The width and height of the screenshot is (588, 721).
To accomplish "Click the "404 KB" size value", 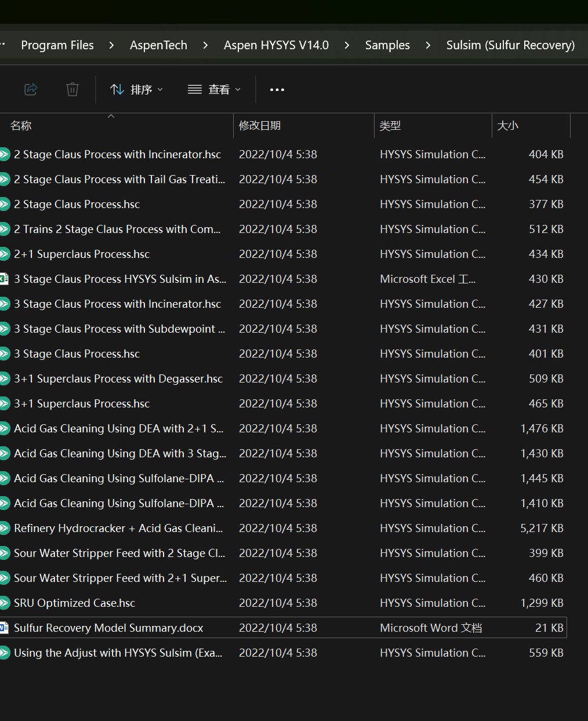I will [546, 154].
